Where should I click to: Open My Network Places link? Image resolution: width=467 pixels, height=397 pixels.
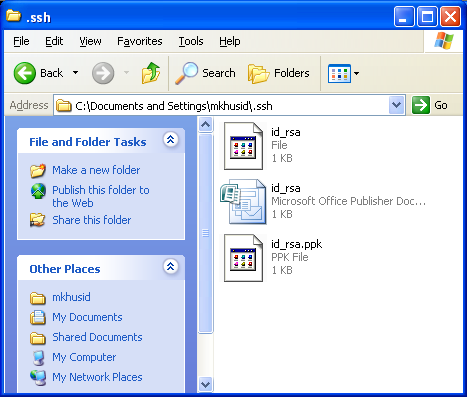[x=97, y=377]
